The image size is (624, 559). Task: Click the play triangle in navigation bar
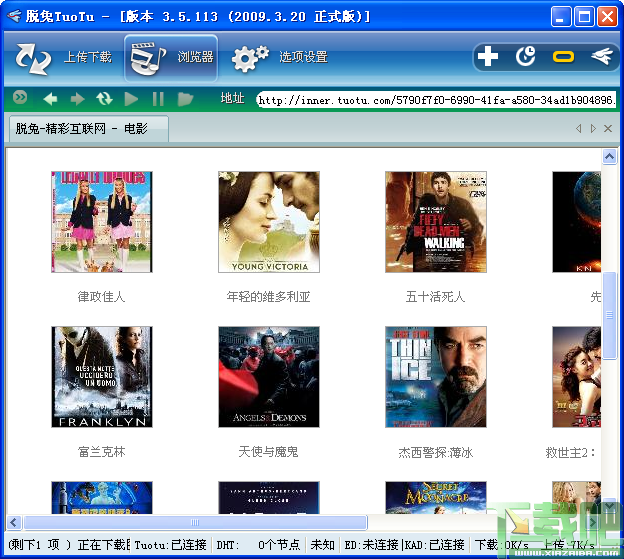coord(131,99)
